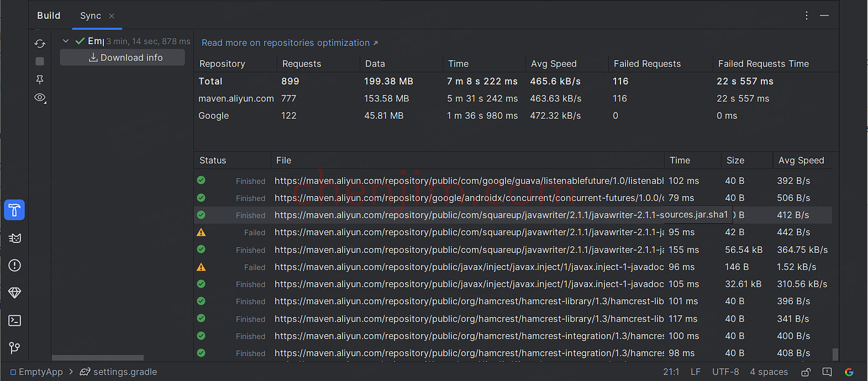Click the Google account icon in status bar
Image resolution: width=868 pixels, height=381 pixels.
(x=849, y=372)
